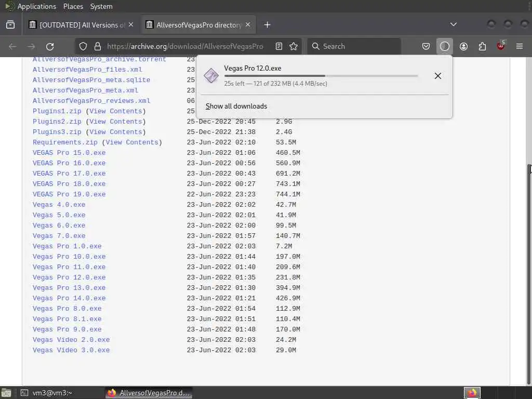
Task: Download Vegas Pro 10.0.exe
Action: pos(69,257)
